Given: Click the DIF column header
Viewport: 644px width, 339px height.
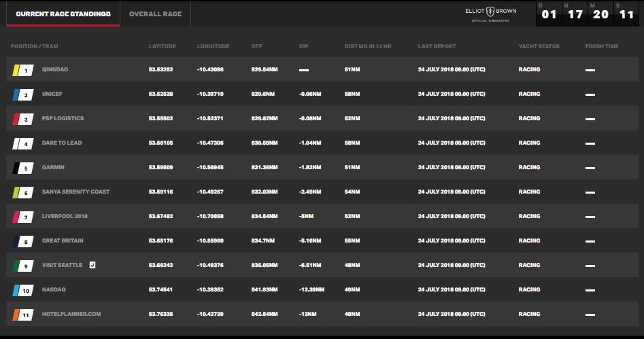Looking at the screenshot, I should 303,46.
